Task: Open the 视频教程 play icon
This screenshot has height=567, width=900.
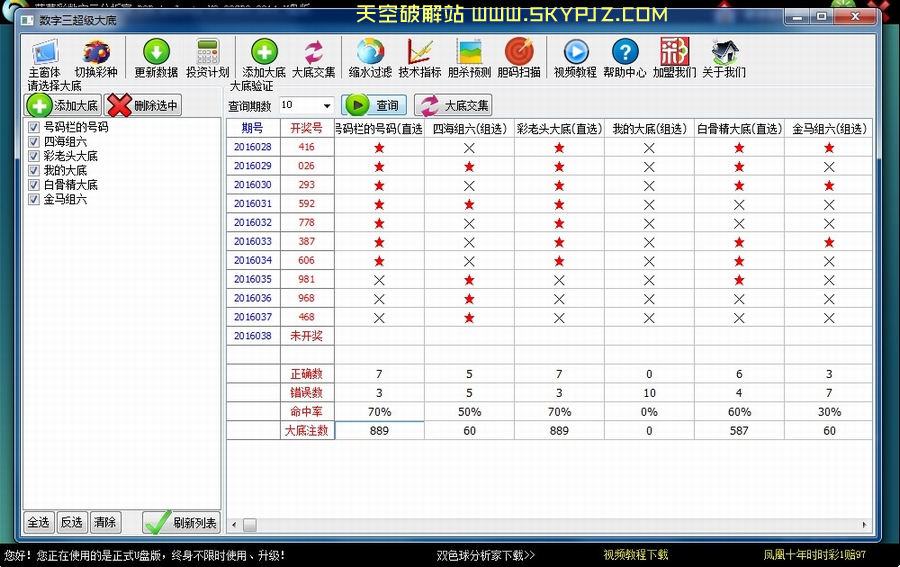Action: [575, 53]
